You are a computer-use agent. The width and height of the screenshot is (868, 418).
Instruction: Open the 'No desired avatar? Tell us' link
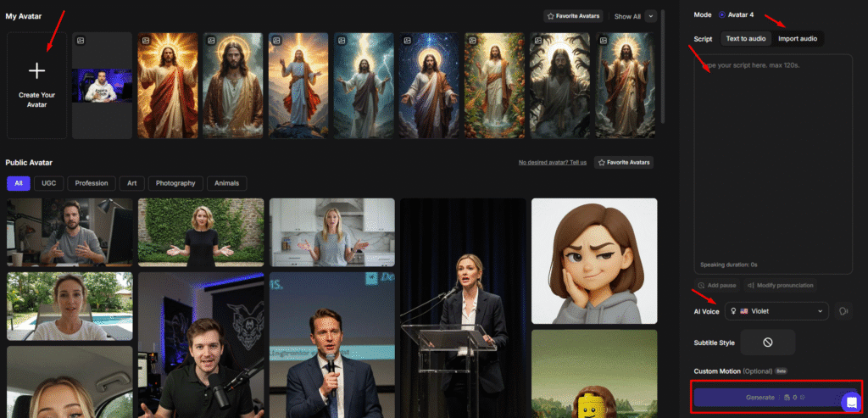[x=552, y=162]
